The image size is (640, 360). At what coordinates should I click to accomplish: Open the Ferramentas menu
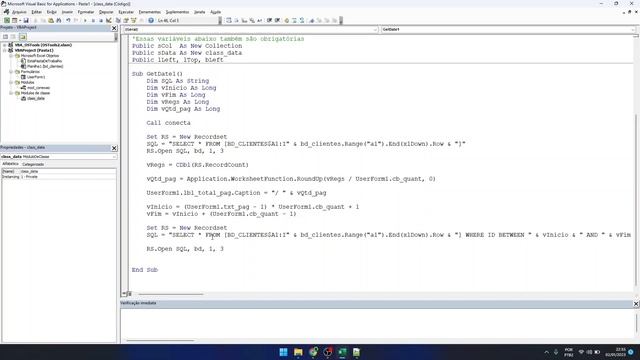click(x=149, y=12)
